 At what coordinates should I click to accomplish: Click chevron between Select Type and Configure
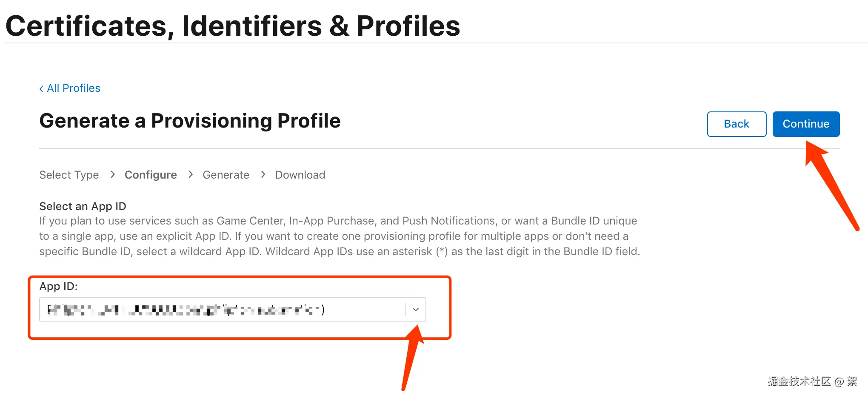point(112,175)
